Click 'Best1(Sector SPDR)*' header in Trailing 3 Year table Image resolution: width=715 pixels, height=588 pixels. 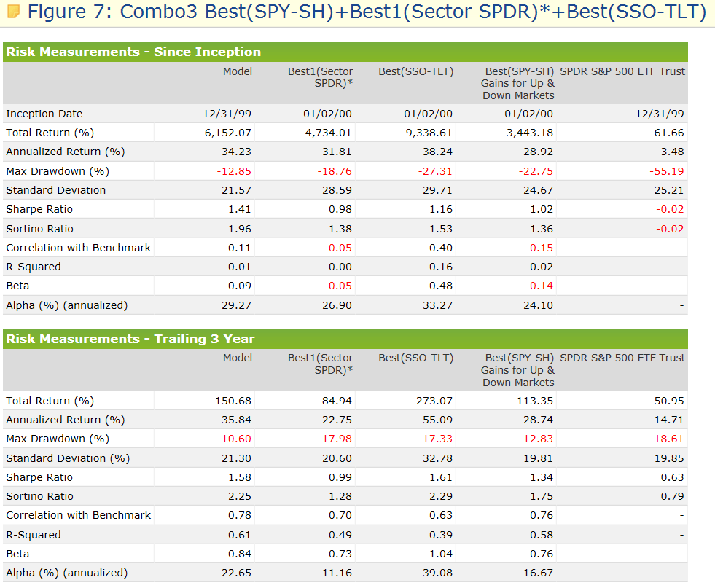click(320, 364)
